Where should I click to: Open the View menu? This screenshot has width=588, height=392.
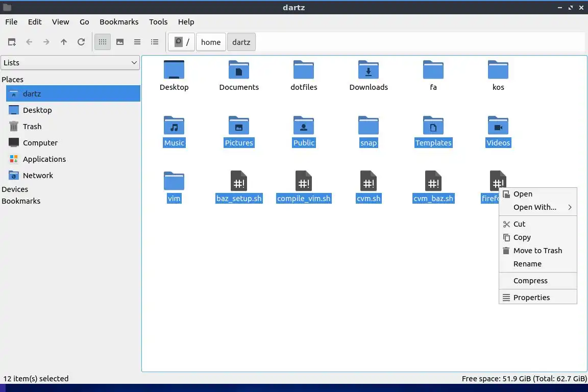60,22
